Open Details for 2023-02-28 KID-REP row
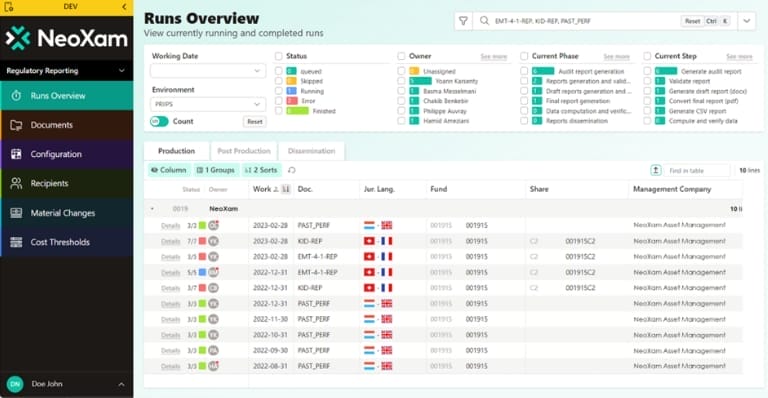 pyautogui.click(x=170, y=241)
